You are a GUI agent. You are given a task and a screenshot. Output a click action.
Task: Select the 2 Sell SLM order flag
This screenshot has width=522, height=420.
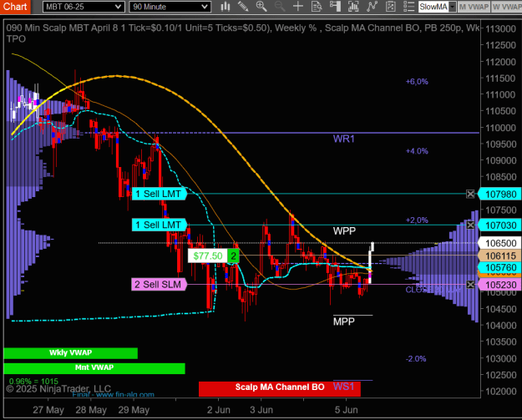[159, 285]
